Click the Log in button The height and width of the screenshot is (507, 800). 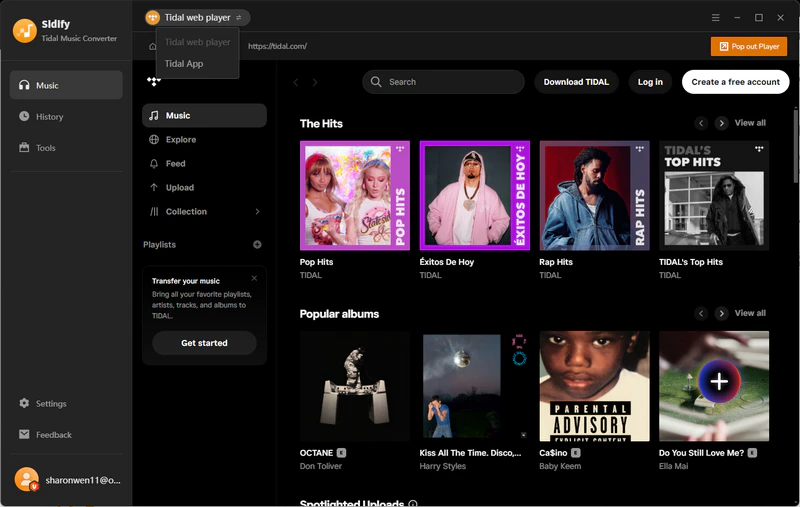(650, 82)
